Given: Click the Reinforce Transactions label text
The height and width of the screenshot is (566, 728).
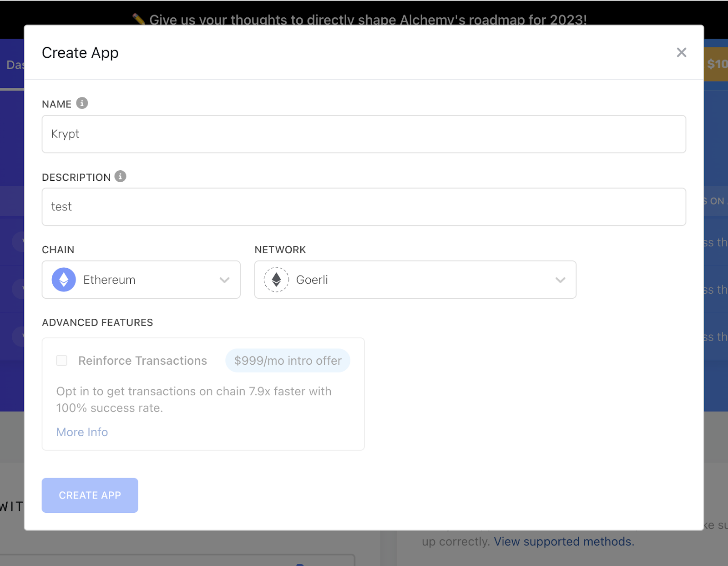Looking at the screenshot, I should 142,361.
